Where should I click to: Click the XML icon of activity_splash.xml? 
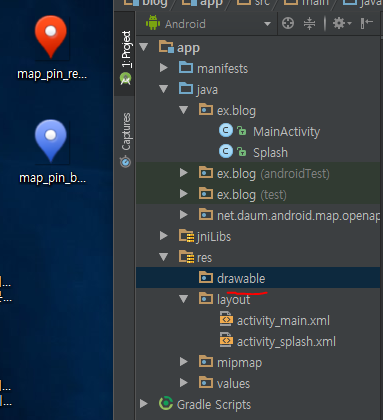point(226,340)
